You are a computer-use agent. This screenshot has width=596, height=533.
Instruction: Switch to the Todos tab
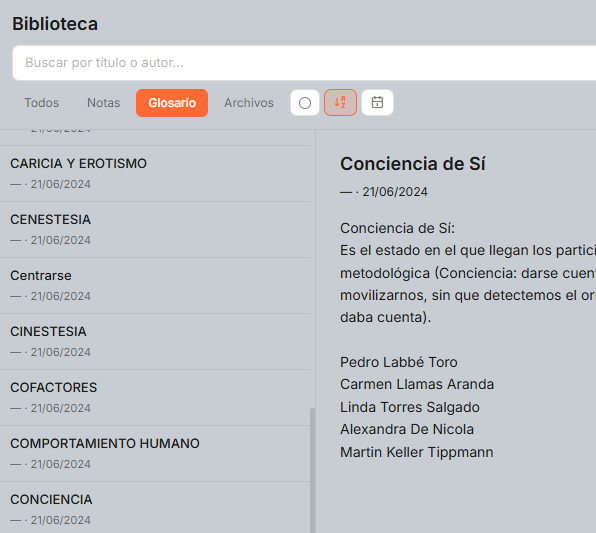42,103
